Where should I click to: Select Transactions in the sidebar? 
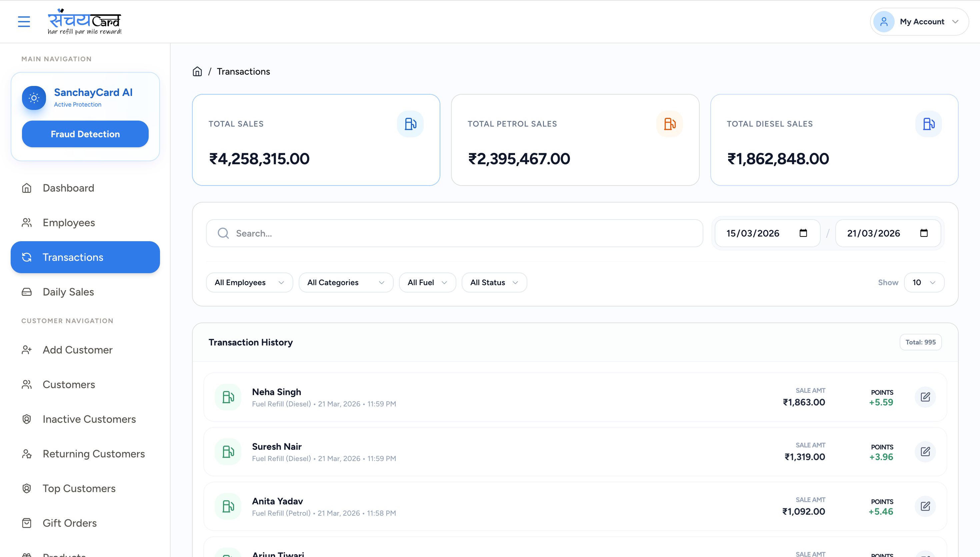[x=85, y=257]
